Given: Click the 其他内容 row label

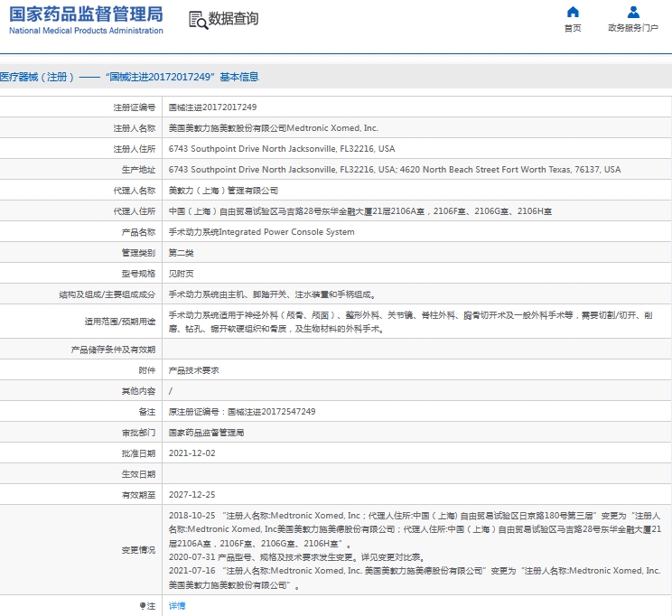Looking at the screenshot, I should click(x=138, y=391).
